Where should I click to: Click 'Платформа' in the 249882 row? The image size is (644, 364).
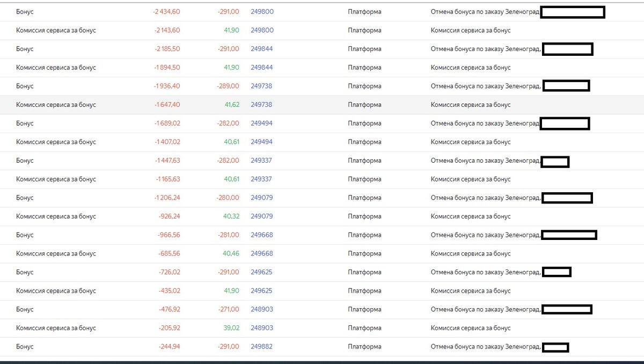tap(364, 347)
